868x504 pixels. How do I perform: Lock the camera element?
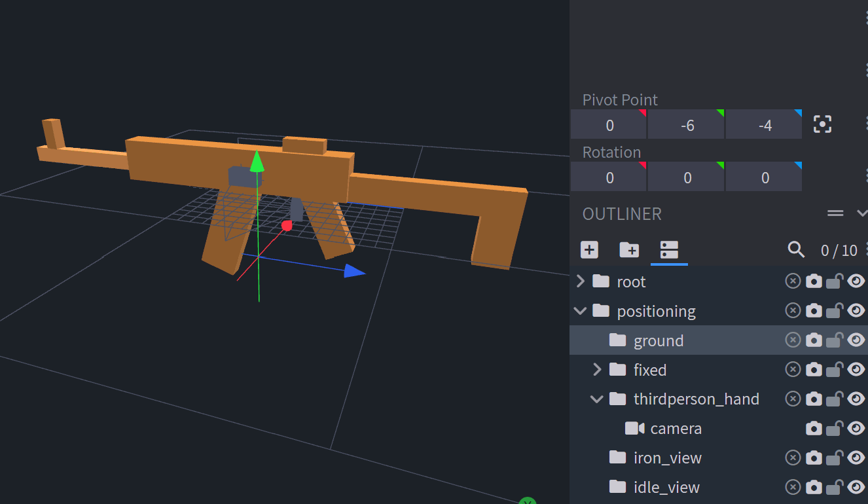835,429
